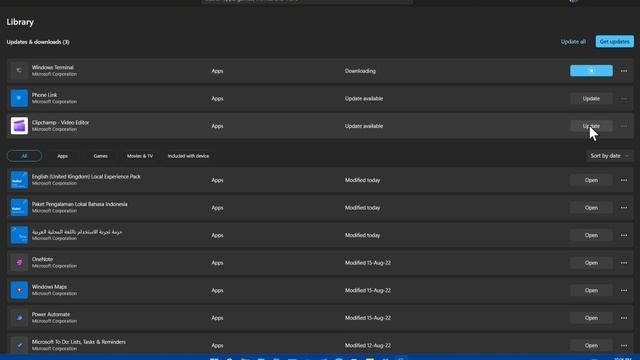640x360 pixels.
Task: Click the Power Automate title text
Action: (x=51, y=314)
